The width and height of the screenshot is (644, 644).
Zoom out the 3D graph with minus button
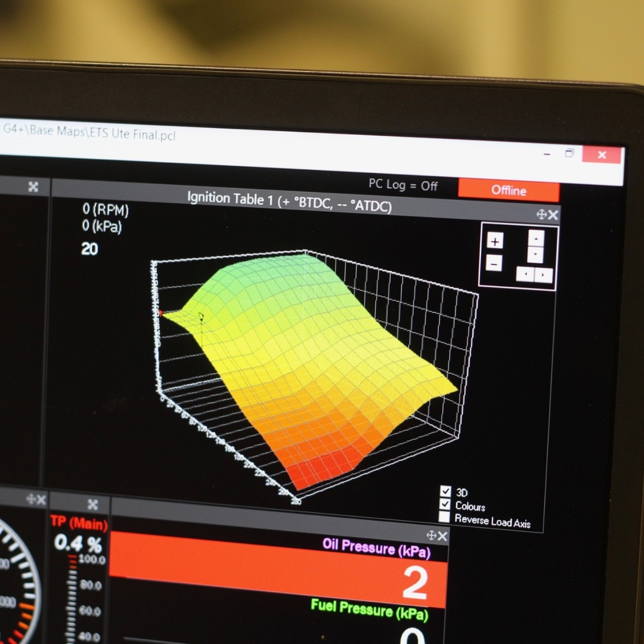click(494, 263)
